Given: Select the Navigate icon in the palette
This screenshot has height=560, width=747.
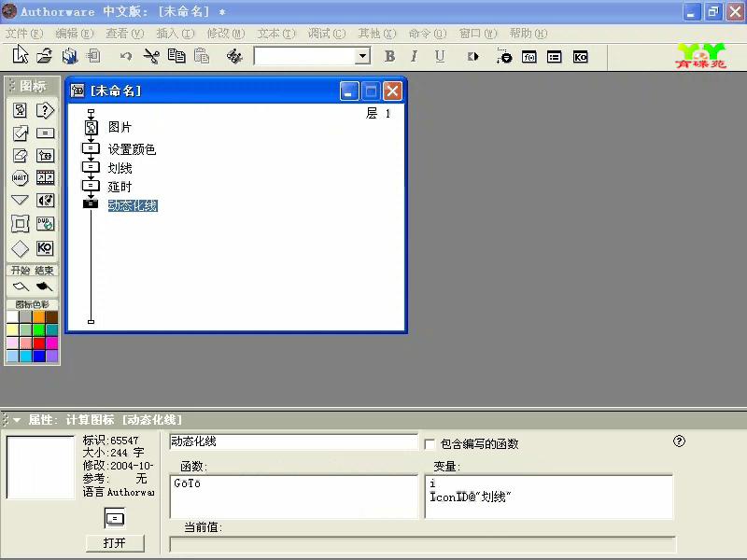Looking at the screenshot, I should (20, 200).
